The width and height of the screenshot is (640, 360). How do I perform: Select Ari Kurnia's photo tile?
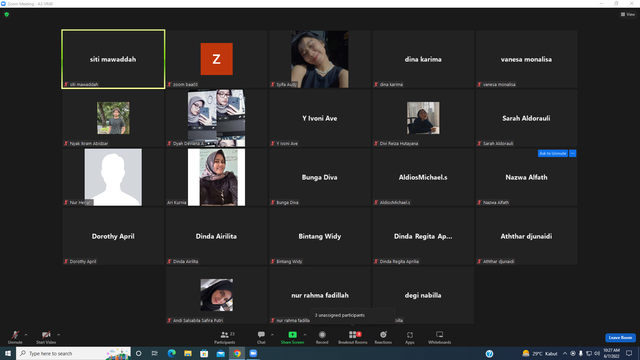[216, 177]
